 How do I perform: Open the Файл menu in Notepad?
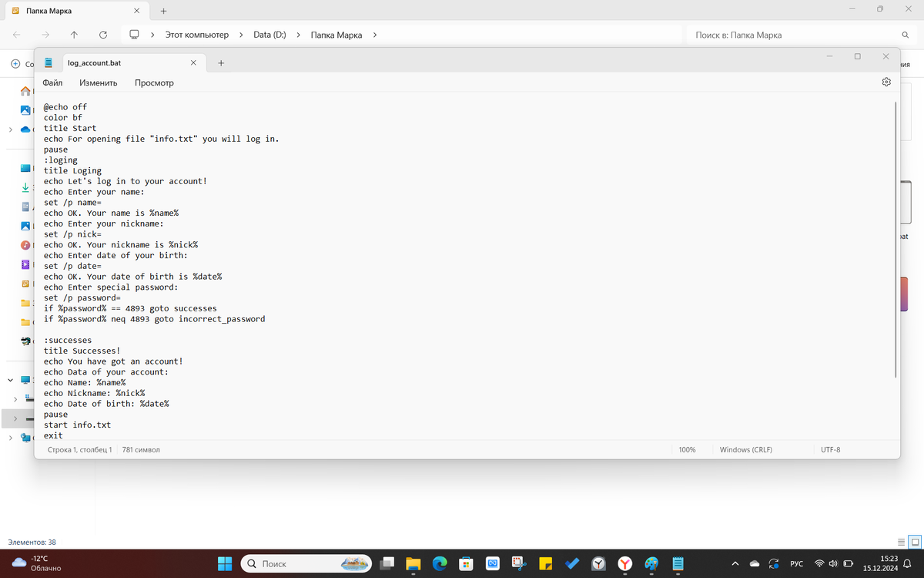(52, 82)
